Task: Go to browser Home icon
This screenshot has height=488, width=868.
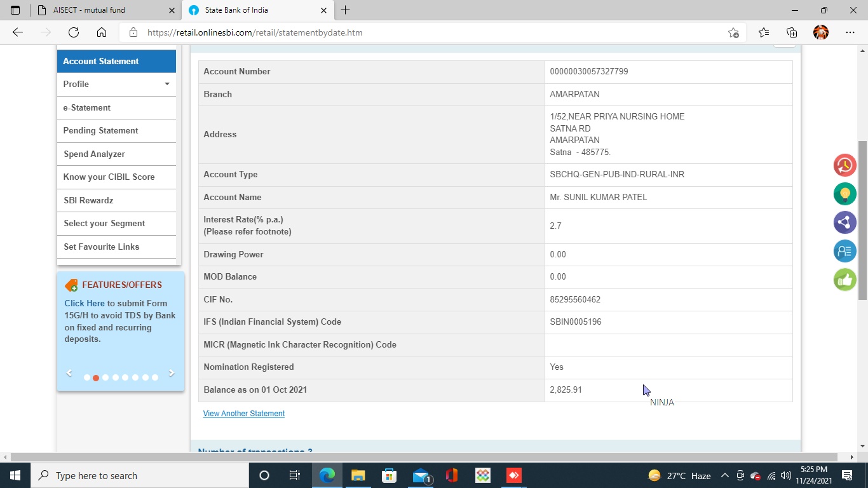Action: coord(102,32)
